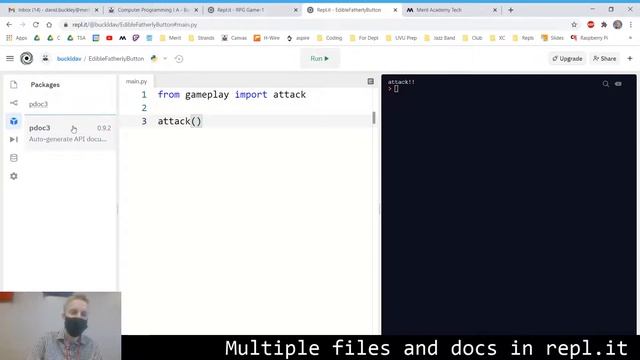Open the Files sidebar icon
The width and height of the screenshot is (640, 360).
coord(13,84)
